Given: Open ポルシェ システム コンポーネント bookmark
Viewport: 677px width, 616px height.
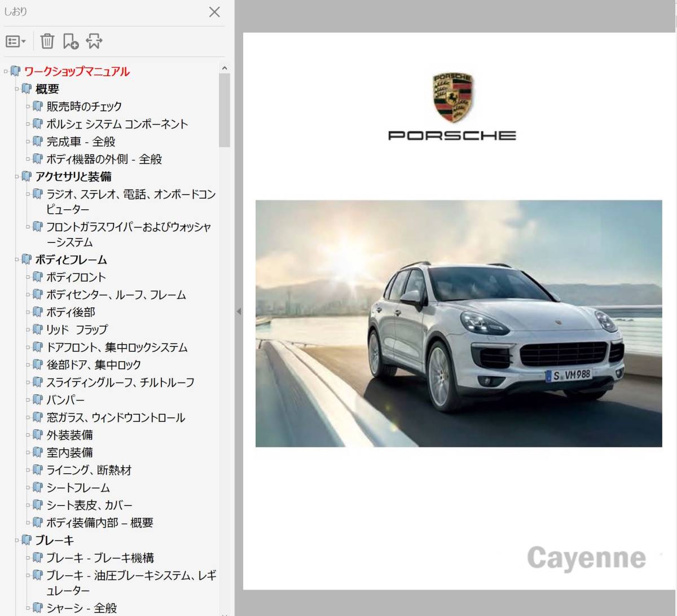Looking at the screenshot, I should coord(117,124).
